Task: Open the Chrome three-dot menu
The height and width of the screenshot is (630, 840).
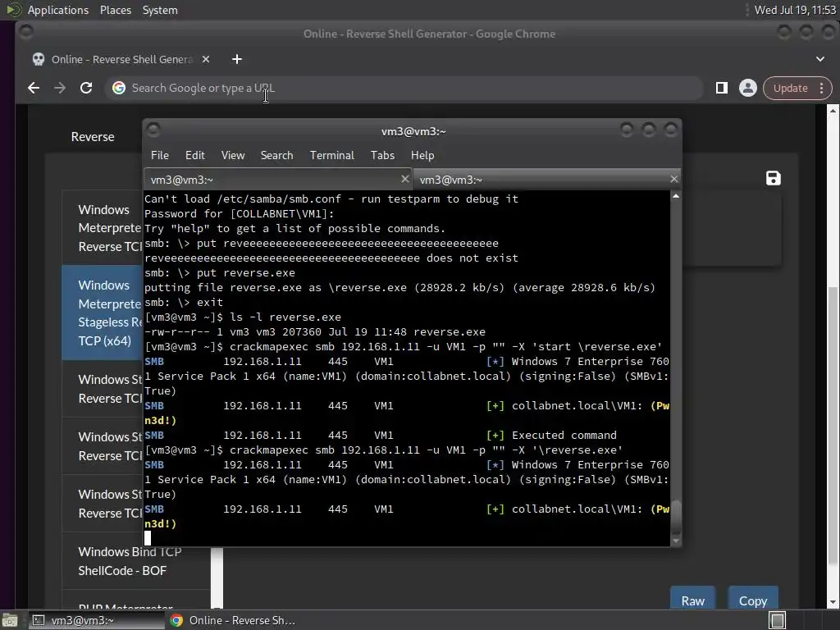Action: (821, 88)
